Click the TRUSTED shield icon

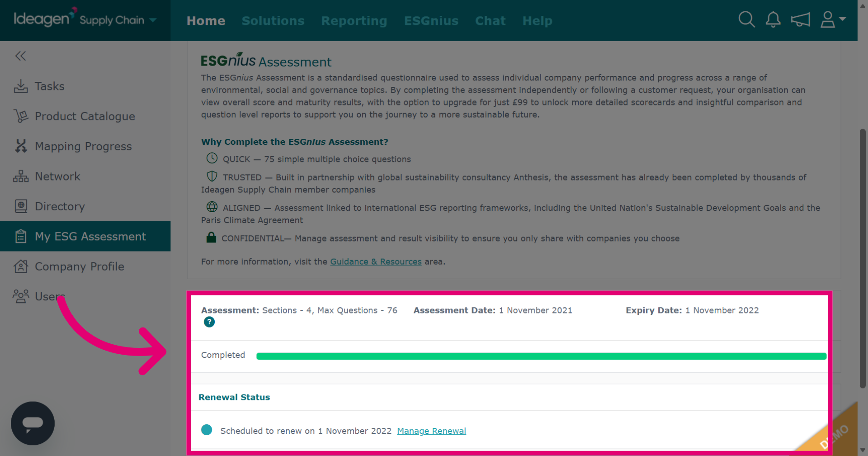pyautogui.click(x=212, y=176)
